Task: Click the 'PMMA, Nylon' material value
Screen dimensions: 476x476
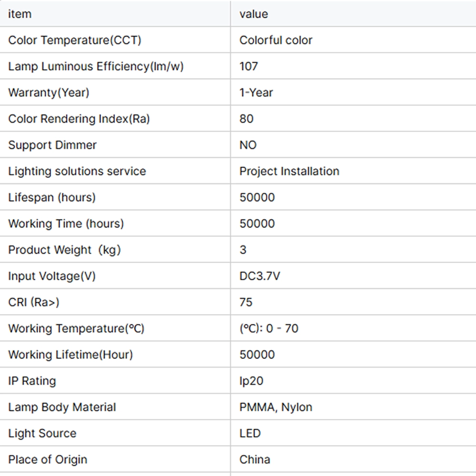Action: point(276,407)
